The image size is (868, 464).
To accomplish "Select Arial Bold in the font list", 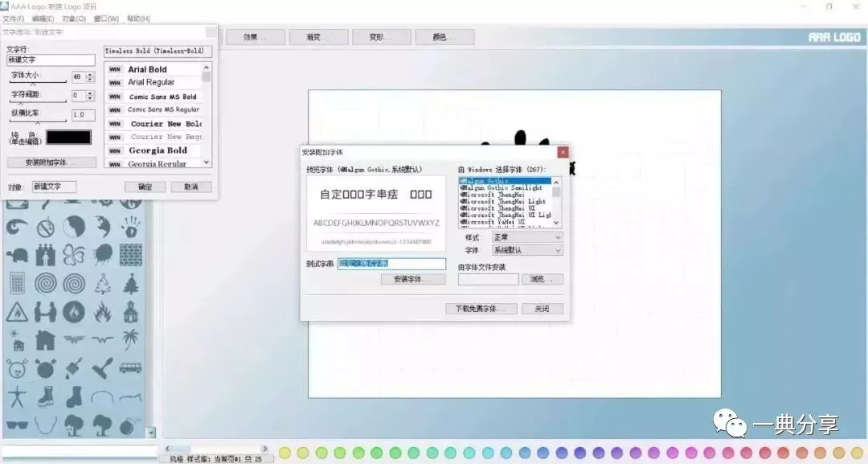I will coord(154,69).
